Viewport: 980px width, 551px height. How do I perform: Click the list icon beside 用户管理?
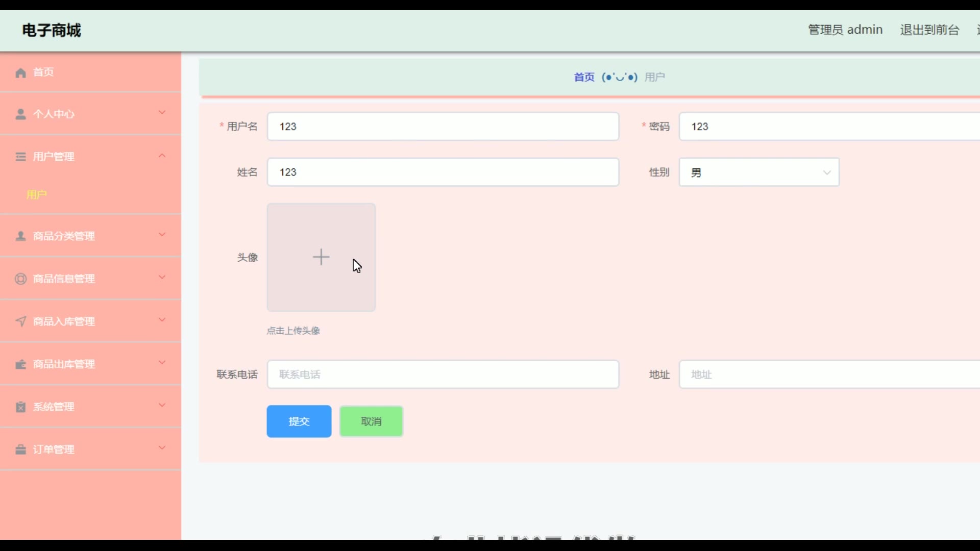coord(20,157)
